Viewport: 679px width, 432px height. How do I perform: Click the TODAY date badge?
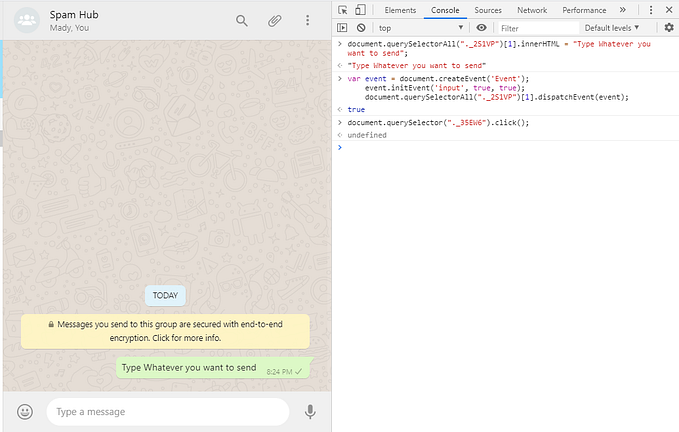point(165,296)
